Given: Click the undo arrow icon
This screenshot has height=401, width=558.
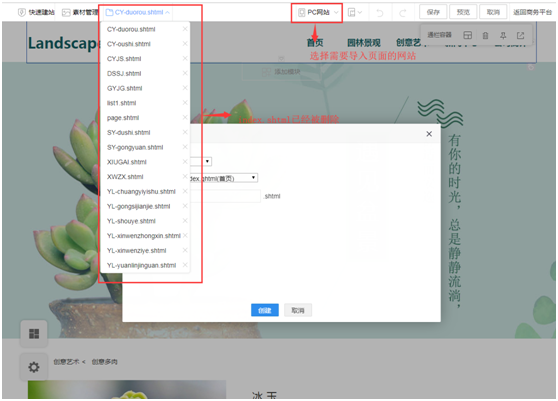Looking at the screenshot, I should click(380, 13).
